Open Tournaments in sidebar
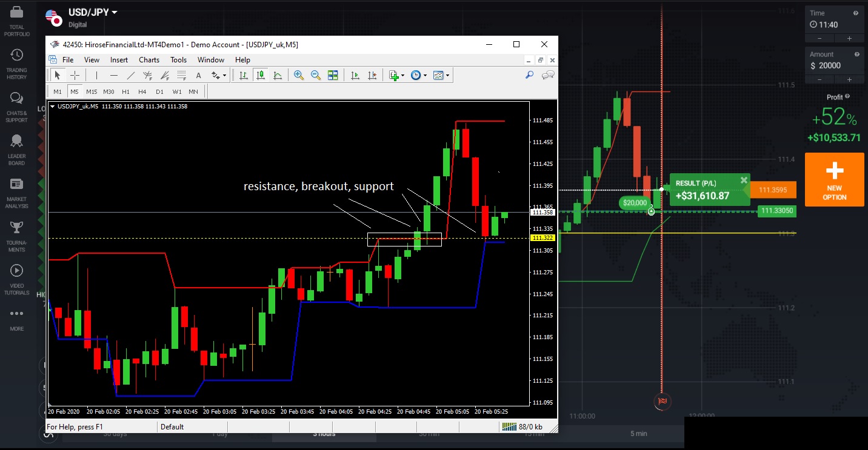 [x=16, y=236]
